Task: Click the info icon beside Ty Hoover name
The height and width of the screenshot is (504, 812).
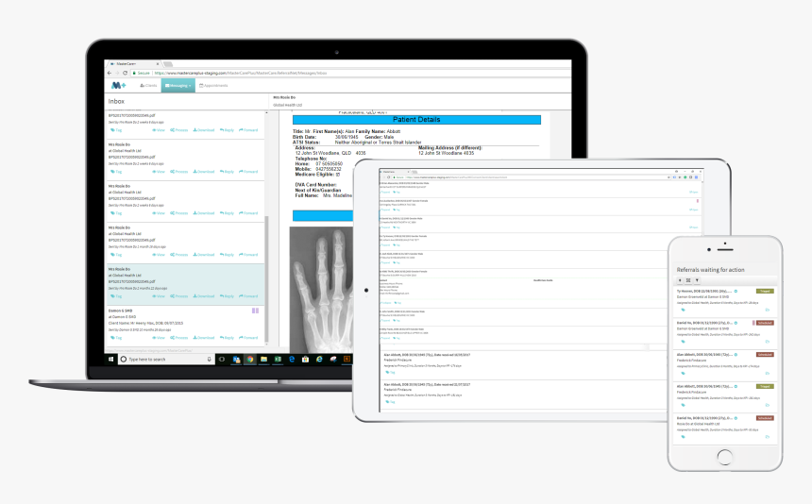Action: point(736,292)
